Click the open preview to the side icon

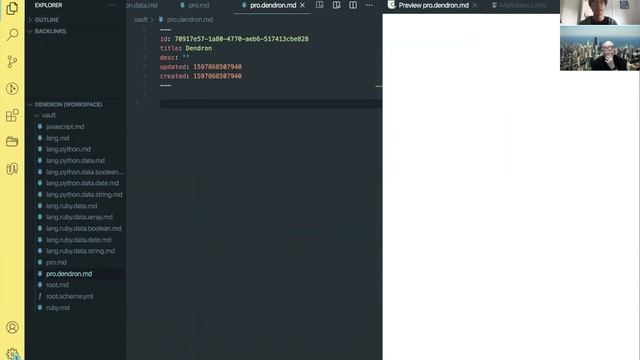point(320,5)
